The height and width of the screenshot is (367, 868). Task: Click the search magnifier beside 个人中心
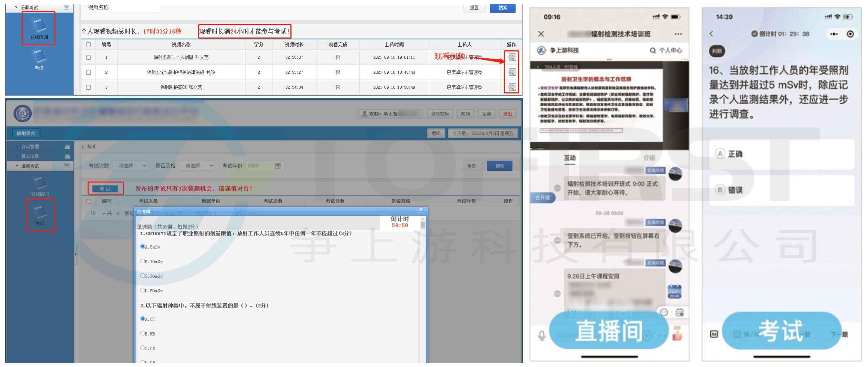[653, 51]
